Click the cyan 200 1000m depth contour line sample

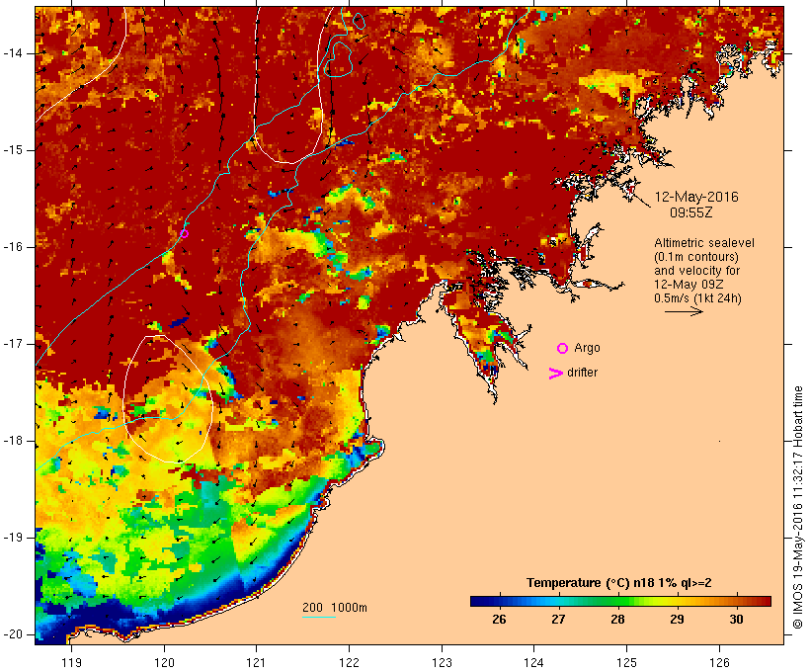[x=319, y=618]
